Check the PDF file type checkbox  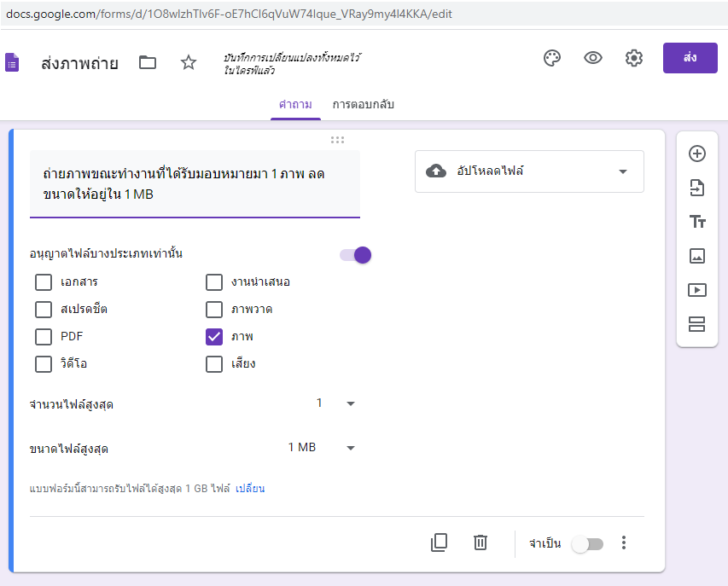44,336
